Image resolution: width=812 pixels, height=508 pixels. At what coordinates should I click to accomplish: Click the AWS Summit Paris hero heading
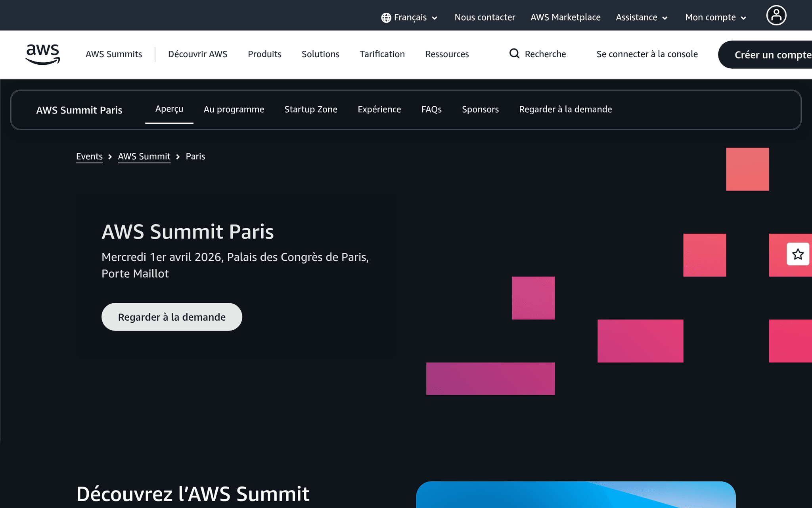(x=188, y=231)
